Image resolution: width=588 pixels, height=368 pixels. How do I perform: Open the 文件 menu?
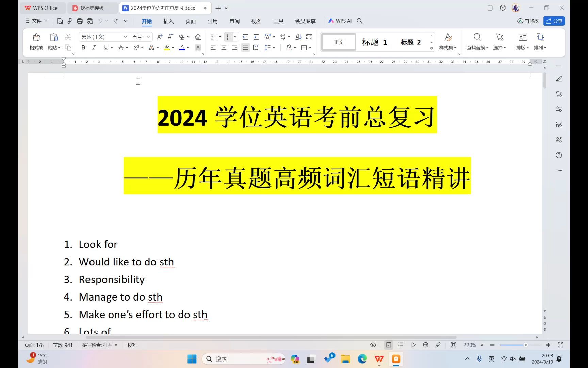click(x=36, y=21)
